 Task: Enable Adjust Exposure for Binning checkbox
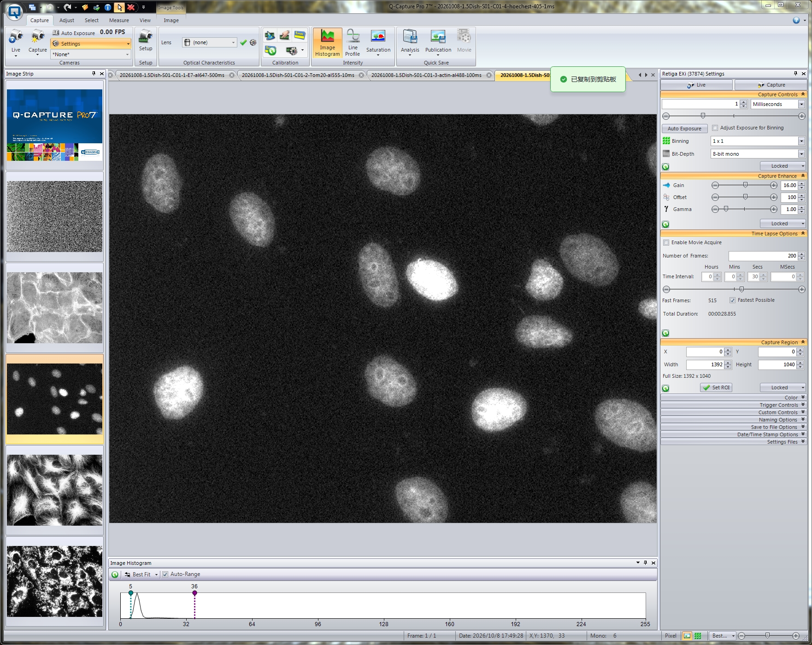tap(715, 128)
